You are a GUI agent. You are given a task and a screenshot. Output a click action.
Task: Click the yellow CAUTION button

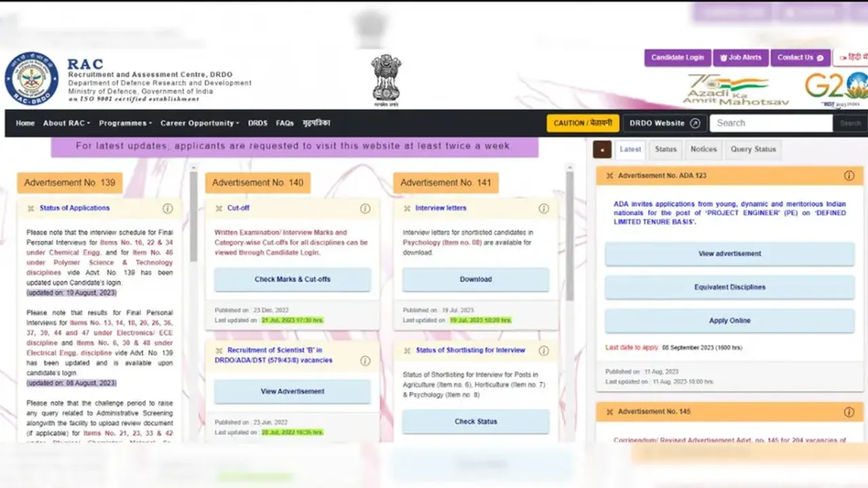point(583,123)
